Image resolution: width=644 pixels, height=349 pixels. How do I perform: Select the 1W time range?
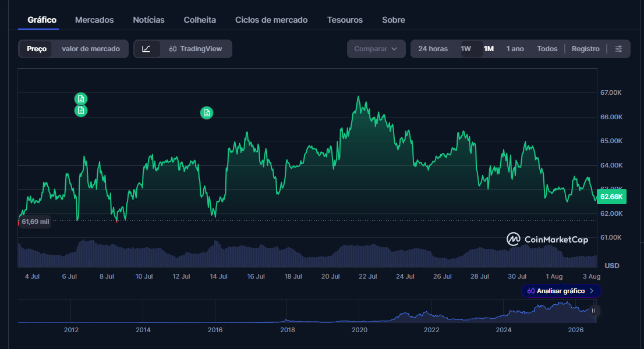click(x=466, y=49)
